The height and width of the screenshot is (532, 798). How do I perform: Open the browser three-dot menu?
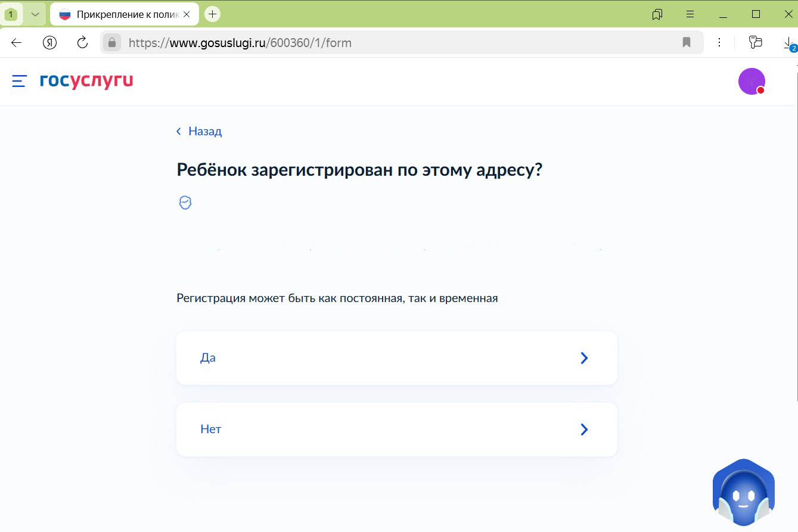[x=719, y=42]
